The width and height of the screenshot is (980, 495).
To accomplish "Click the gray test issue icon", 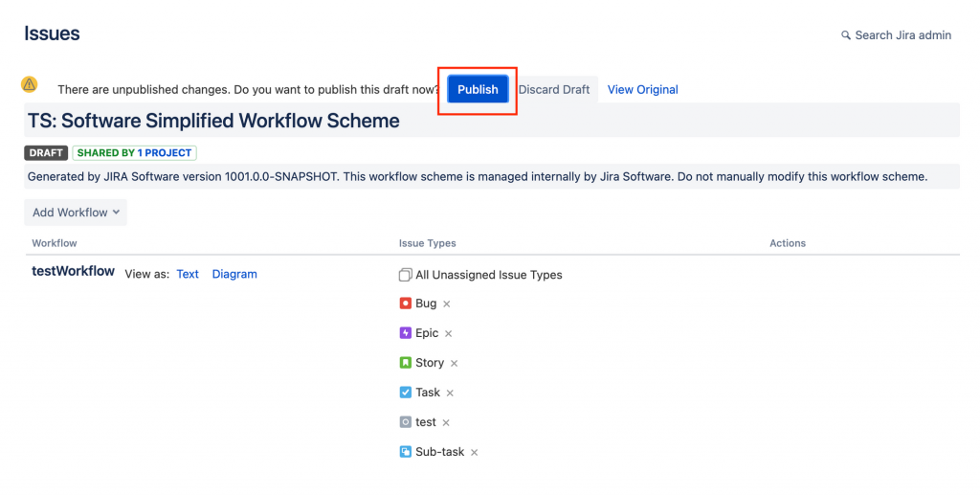I will click(406, 422).
